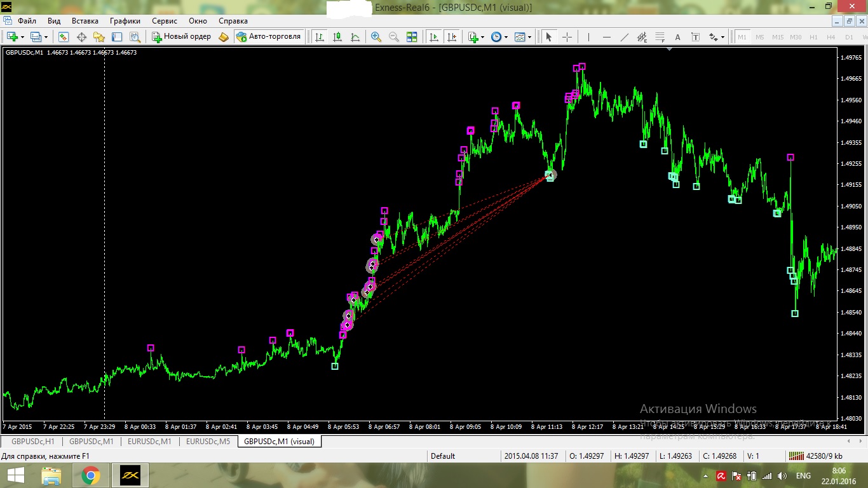Open the Data Window crosshair-circle icon
The image size is (868, 488).
pos(81,37)
